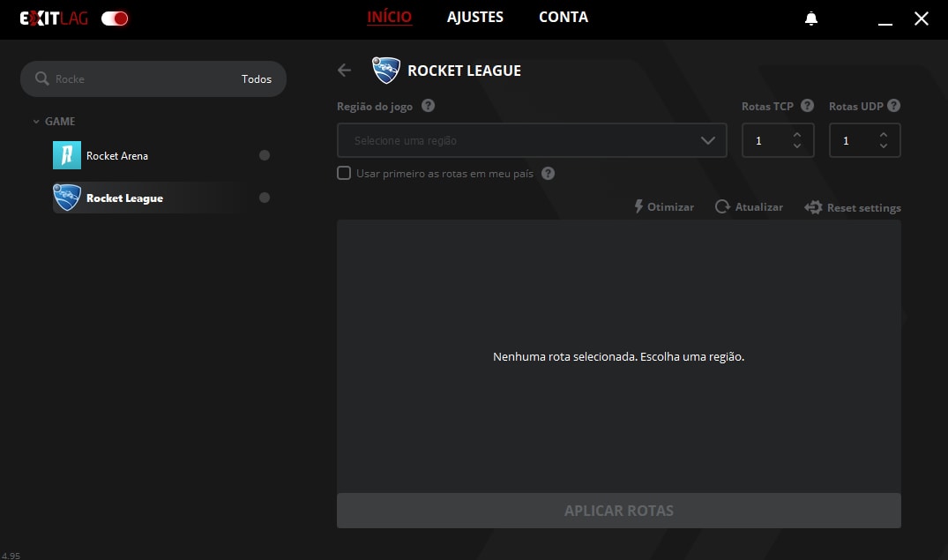Toggle the ExitLag power switch

(115, 19)
